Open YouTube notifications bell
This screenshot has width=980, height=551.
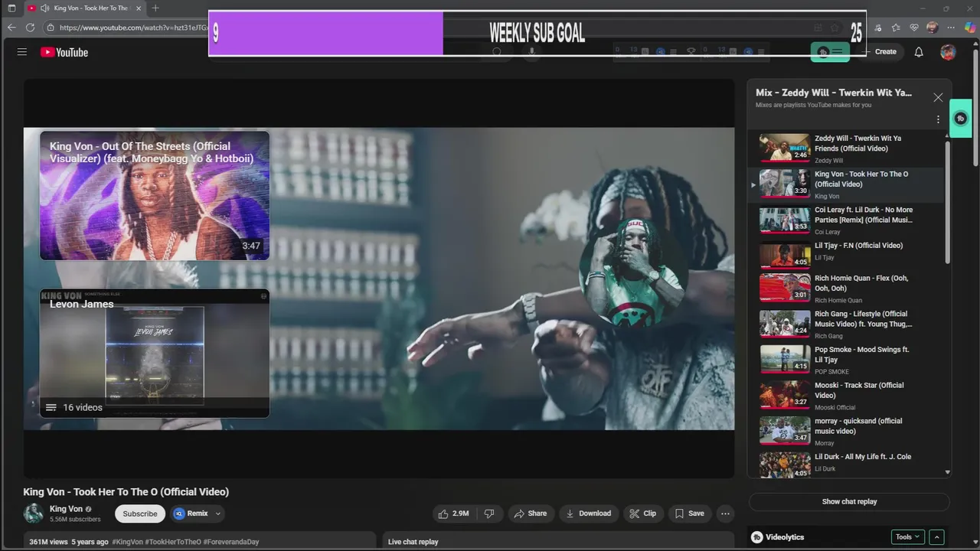[x=919, y=52]
